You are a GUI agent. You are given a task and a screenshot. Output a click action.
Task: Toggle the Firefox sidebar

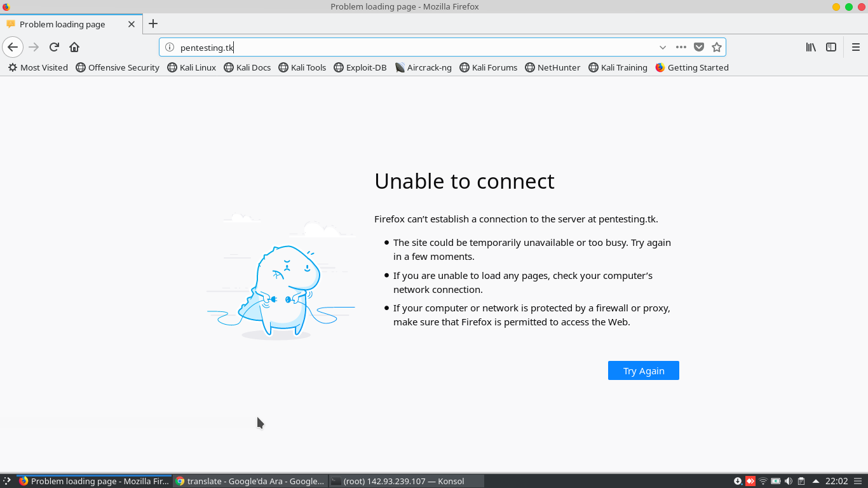pyautogui.click(x=831, y=47)
